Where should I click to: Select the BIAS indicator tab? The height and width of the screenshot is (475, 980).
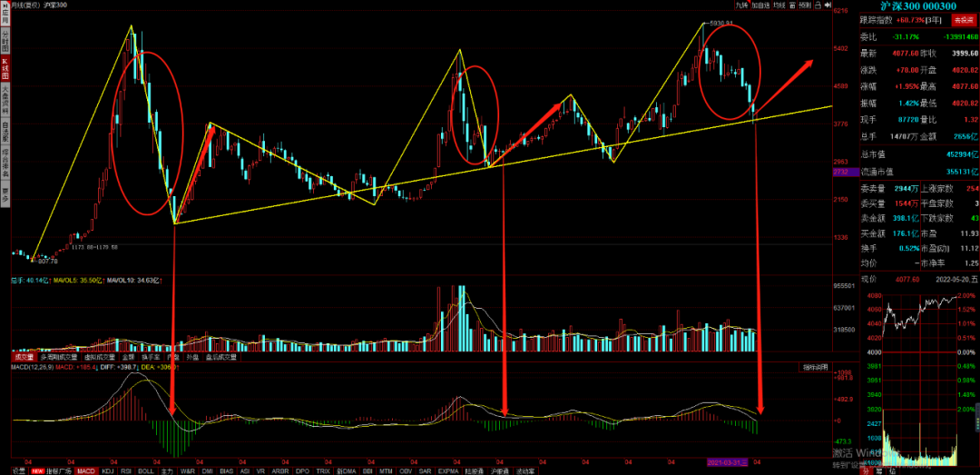[x=227, y=470]
